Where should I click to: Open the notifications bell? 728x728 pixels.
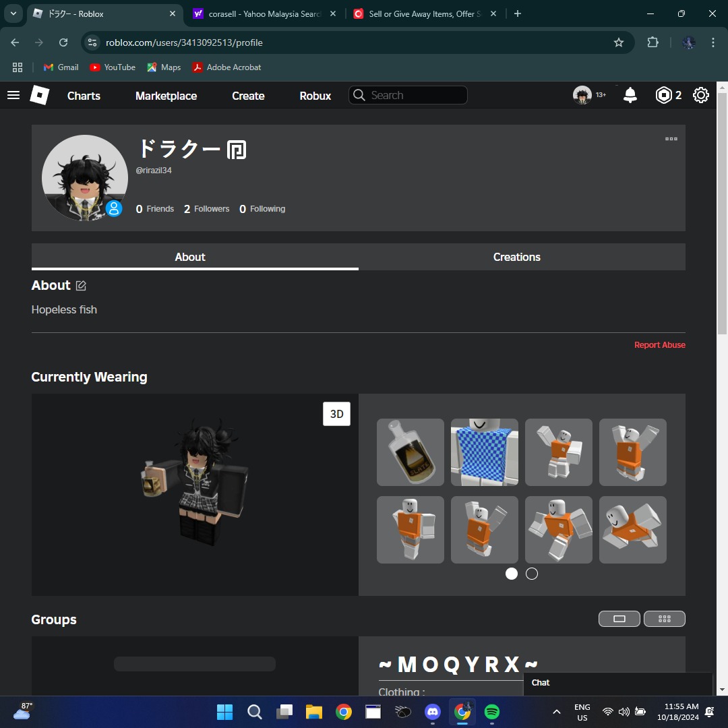pos(630,95)
